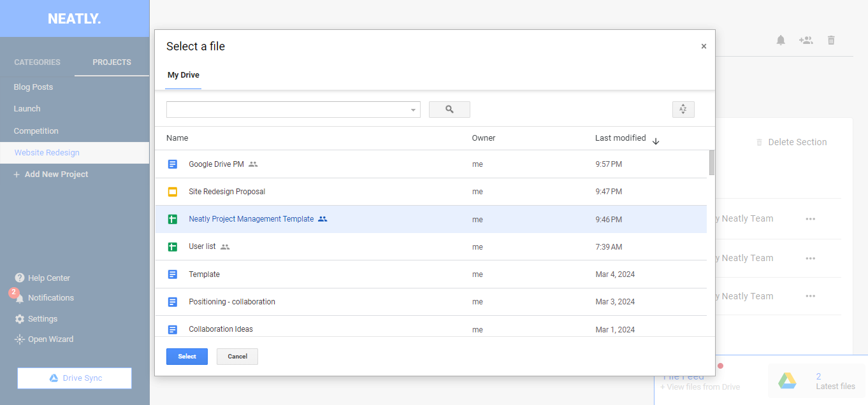Click the View files from Drive link
The width and height of the screenshot is (868, 405).
coord(700,387)
